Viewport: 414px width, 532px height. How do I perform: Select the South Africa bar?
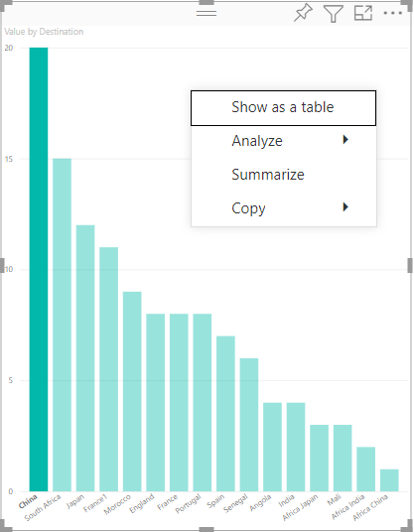63,325
